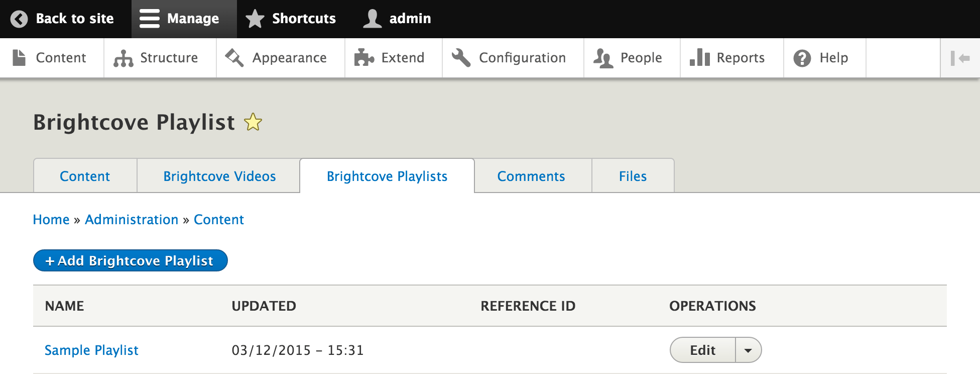Open the Extend menu item
The height and width of the screenshot is (374, 980).
pyautogui.click(x=394, y=58)
